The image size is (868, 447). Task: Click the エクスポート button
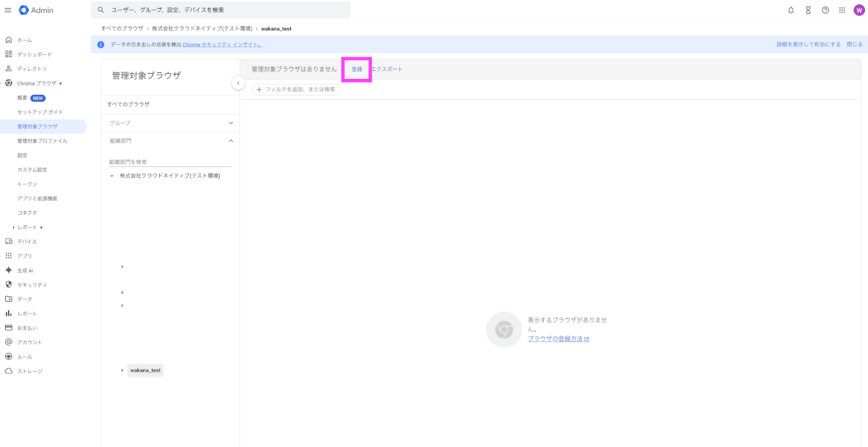pyautogui.click(x=387, y=69)
